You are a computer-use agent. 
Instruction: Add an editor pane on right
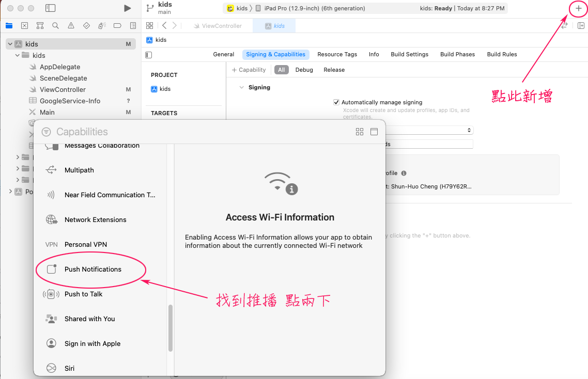tap(581, 25)
